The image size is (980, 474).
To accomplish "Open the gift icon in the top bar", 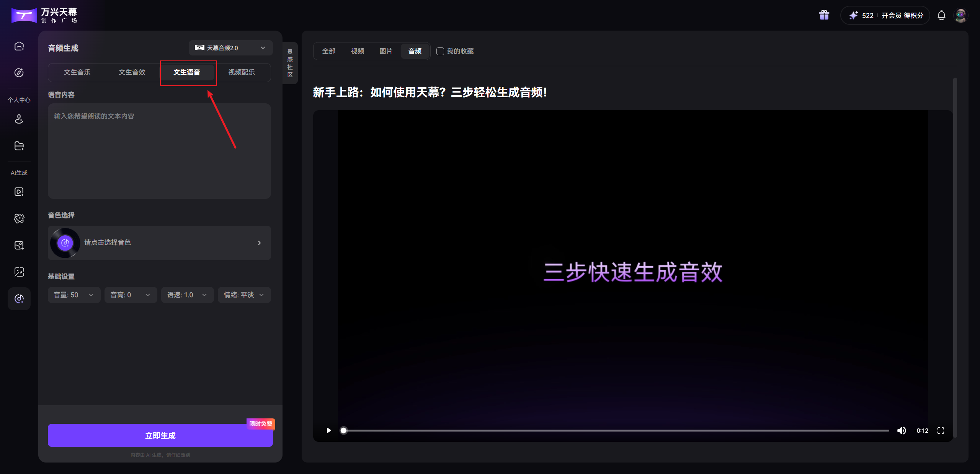I will pos(823,15).
